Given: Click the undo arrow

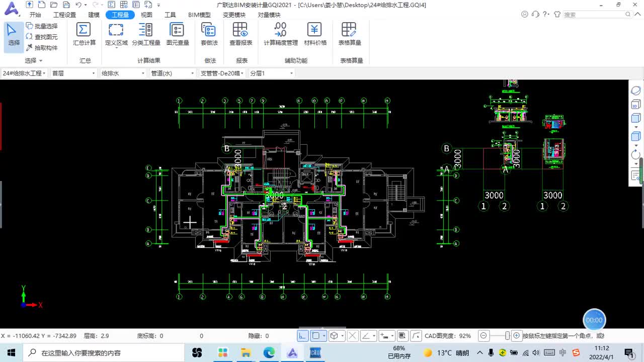Looking at the screenshot, I should point(78,5).
